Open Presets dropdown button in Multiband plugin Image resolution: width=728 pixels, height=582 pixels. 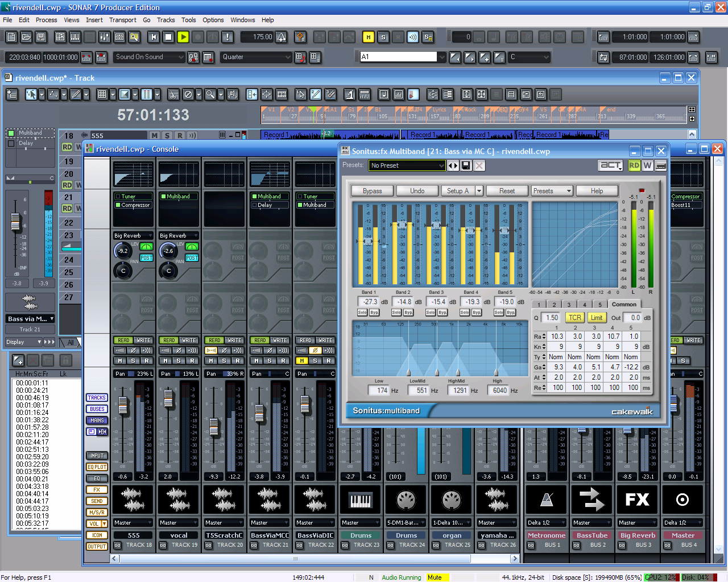click(552, 191)
